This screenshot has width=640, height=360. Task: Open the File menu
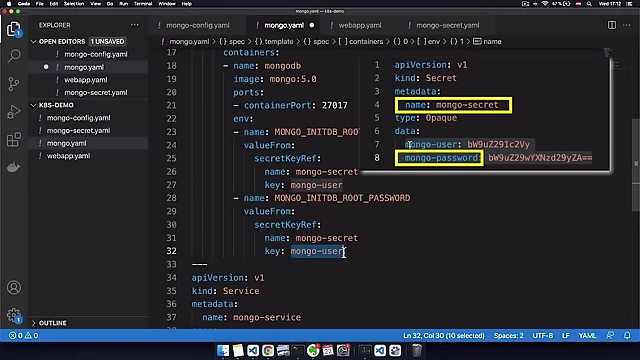coord(40,4)
